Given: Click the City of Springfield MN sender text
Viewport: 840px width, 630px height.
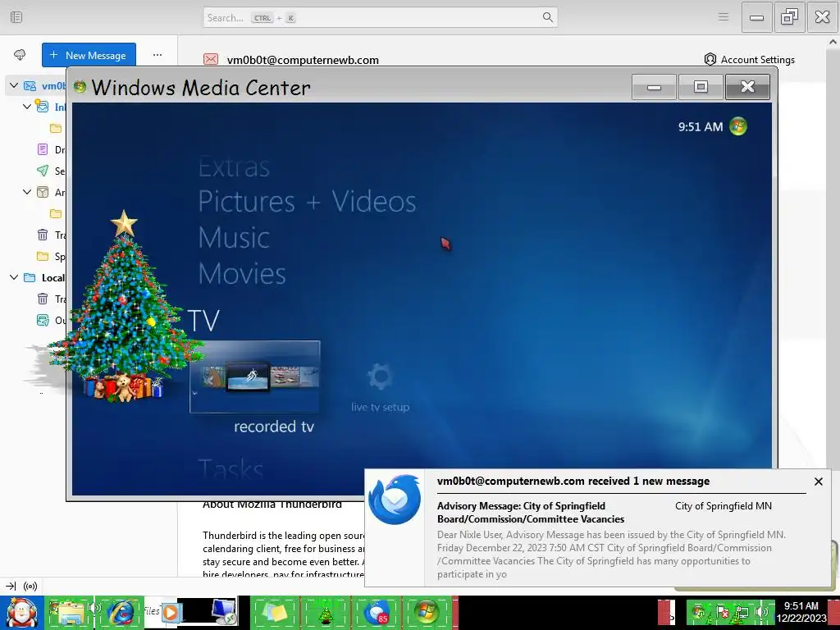Looking at the screenshot, I should 724,505.
